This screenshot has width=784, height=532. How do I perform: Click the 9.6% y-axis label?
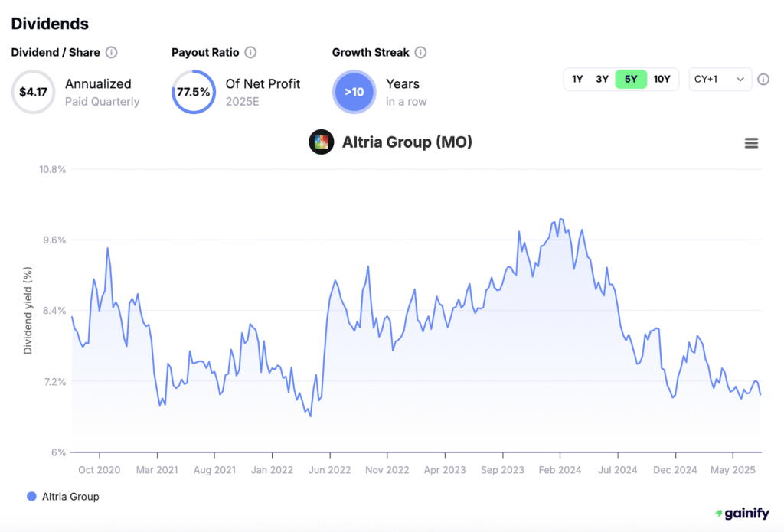point(54,240)
